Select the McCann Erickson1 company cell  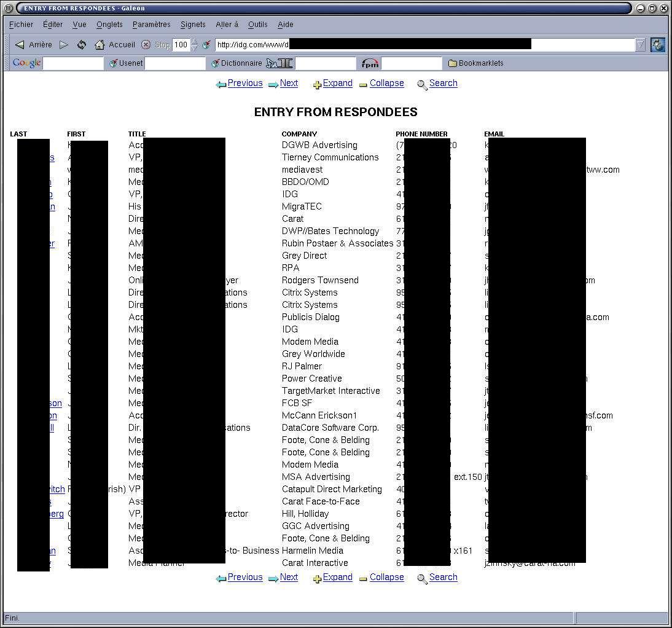(319, 415)
